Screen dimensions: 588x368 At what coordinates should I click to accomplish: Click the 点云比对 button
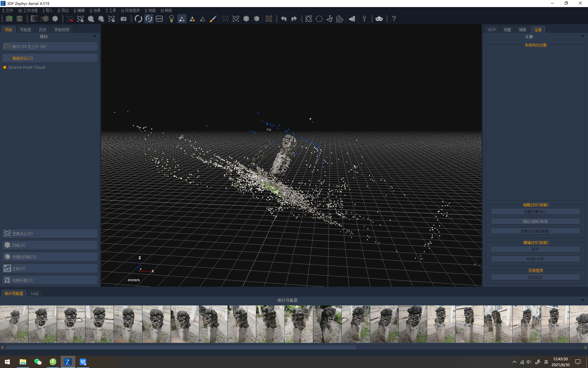(x=535, y=277)
